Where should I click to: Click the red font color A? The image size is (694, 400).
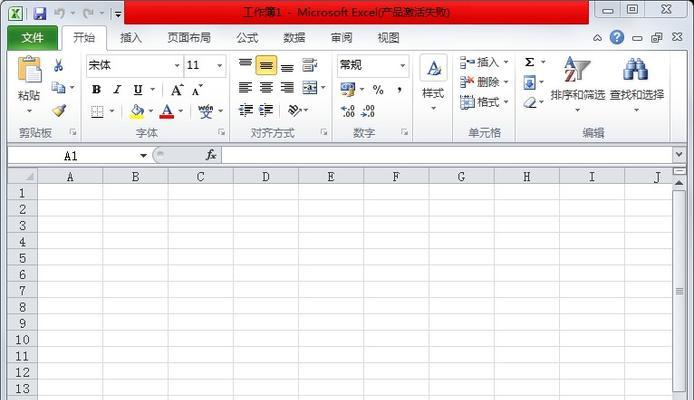[x=167, y=111]
